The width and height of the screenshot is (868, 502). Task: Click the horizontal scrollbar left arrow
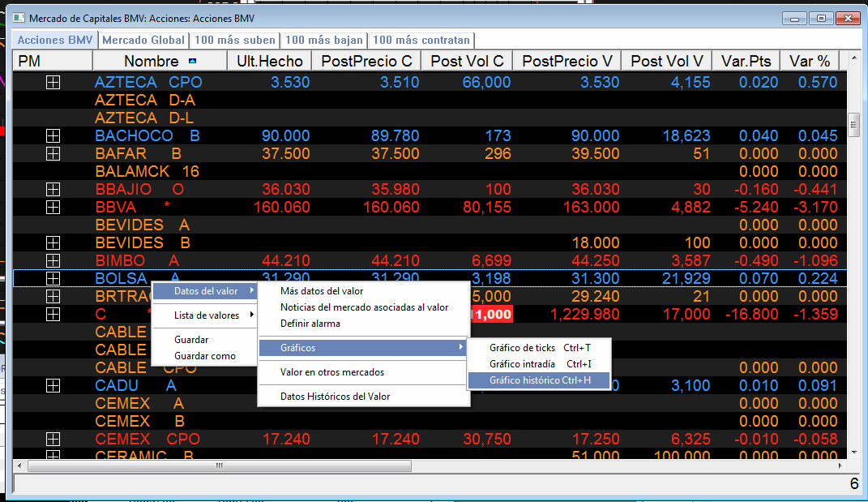click(20, 466)
